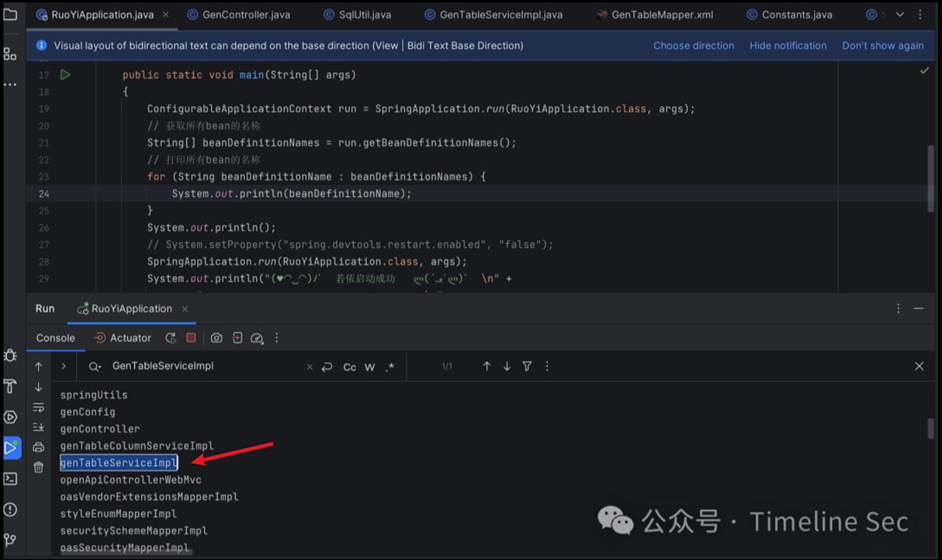942x560 pixels.
Task: Click the green inspection checkmark
Action: click(x=924, y=71)
